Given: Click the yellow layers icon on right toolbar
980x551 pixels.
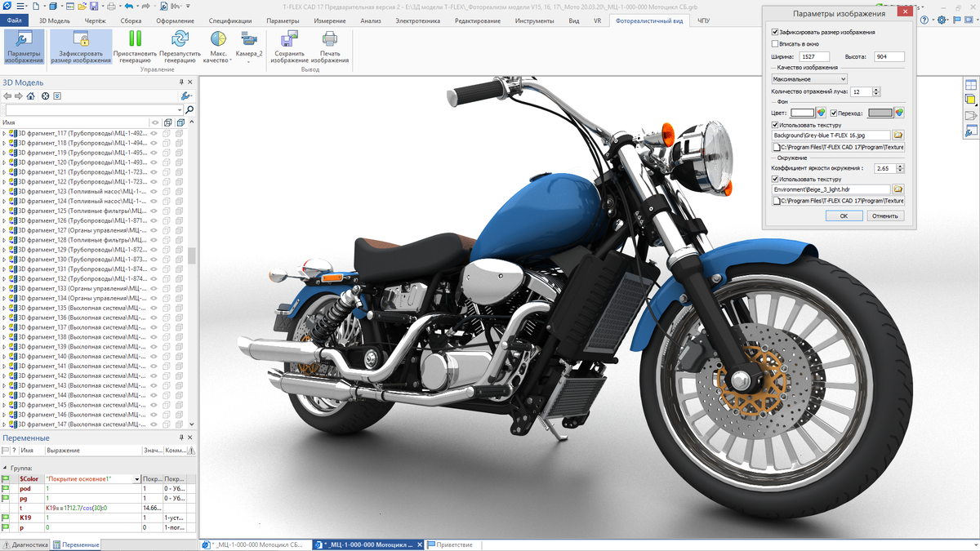Looking at the screenshot, I should click(971, 100).
